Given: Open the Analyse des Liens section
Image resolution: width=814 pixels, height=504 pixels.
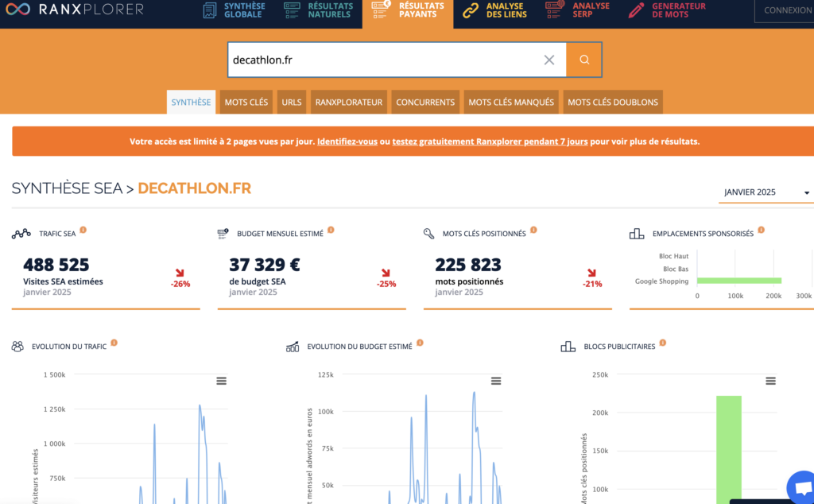Looking at the screenshot, I should (x=494, y=10).
